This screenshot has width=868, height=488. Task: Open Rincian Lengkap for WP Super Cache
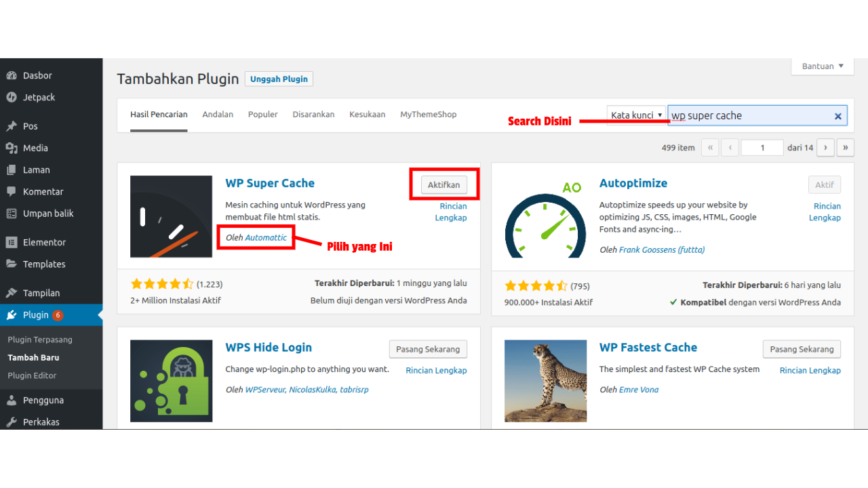pos(451,211)
